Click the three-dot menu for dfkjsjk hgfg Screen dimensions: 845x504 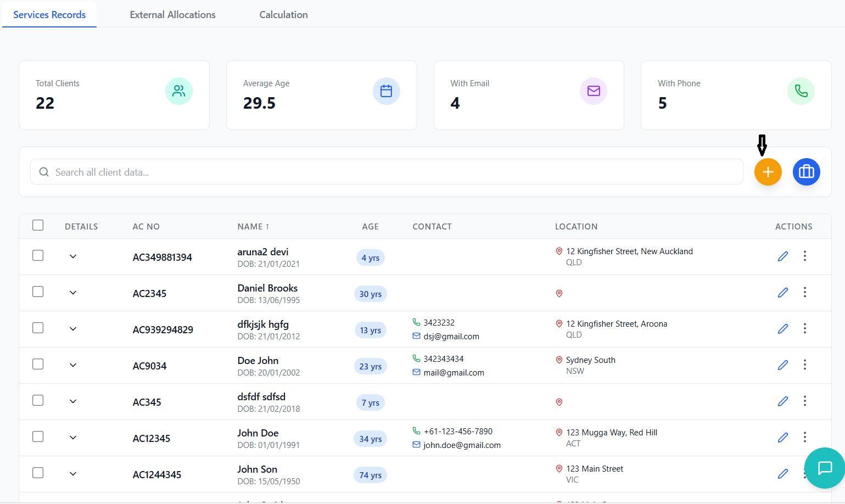805,329
